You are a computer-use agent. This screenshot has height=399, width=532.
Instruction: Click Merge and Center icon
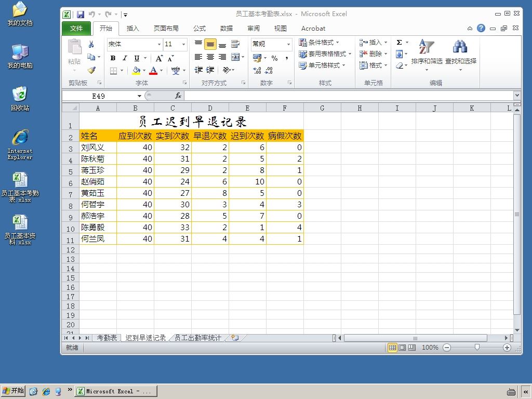tap(235, 57)
